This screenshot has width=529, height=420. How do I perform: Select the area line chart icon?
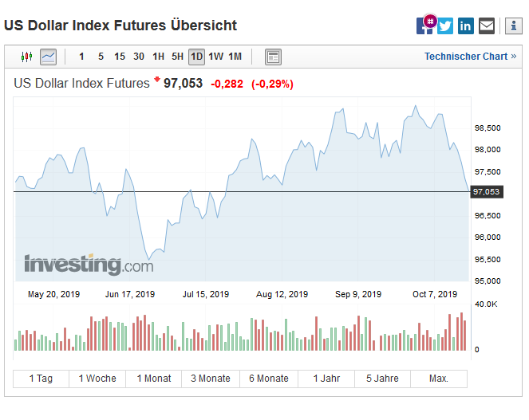[x=49, y=57]
